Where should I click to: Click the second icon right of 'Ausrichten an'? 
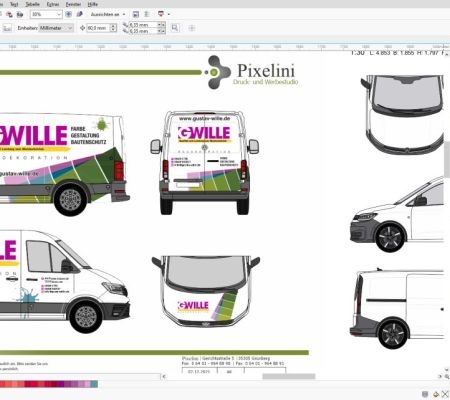click(147, 14)
